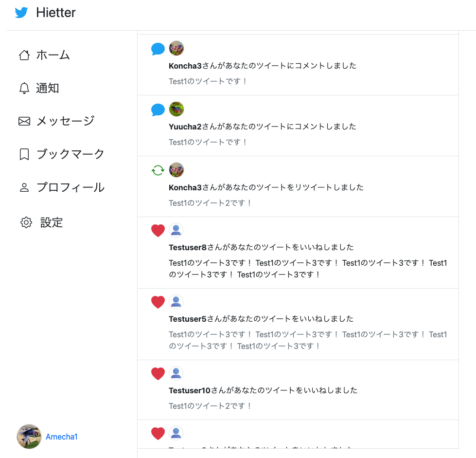Click Yuucha2's profile avatar thumbnail
The width and height of the screenshot is (476, 458).
click(176, 110)
